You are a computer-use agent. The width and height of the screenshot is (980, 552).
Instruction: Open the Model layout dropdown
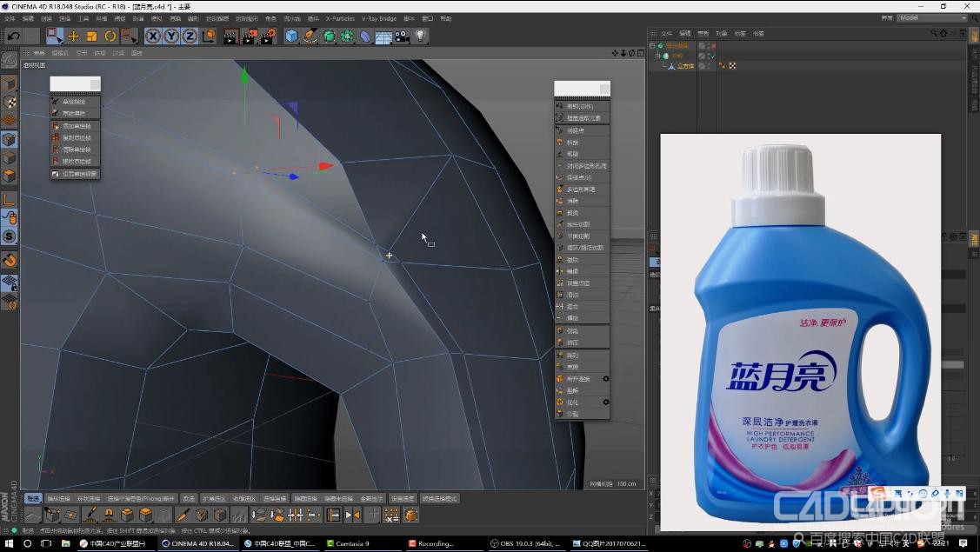point(932,18)
